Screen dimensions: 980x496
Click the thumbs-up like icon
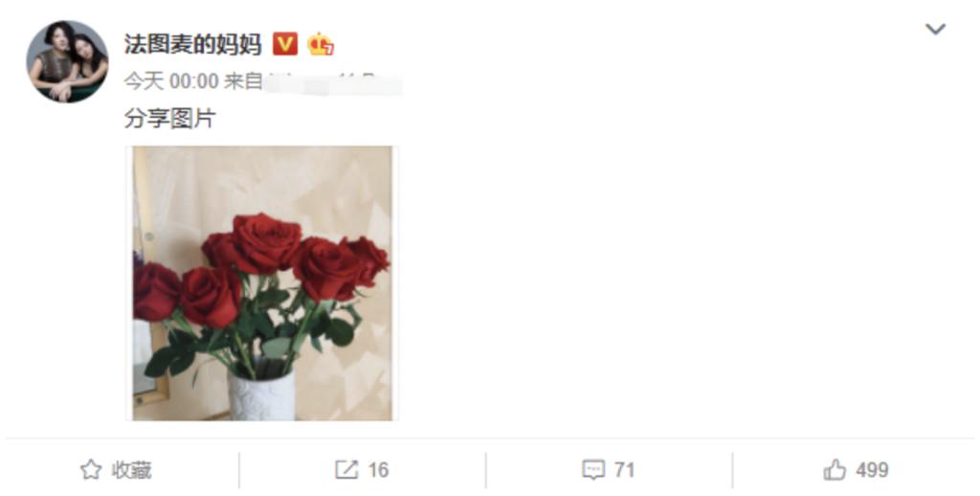(x=835, y=469)
